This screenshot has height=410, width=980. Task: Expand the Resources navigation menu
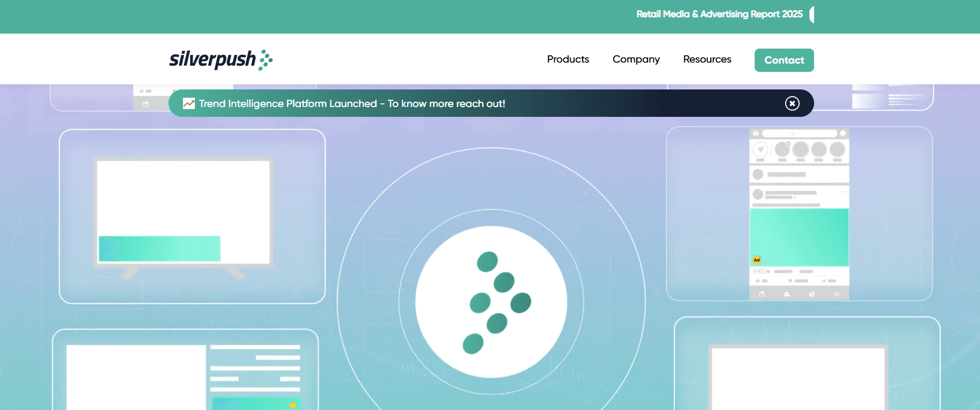point(707,59)
